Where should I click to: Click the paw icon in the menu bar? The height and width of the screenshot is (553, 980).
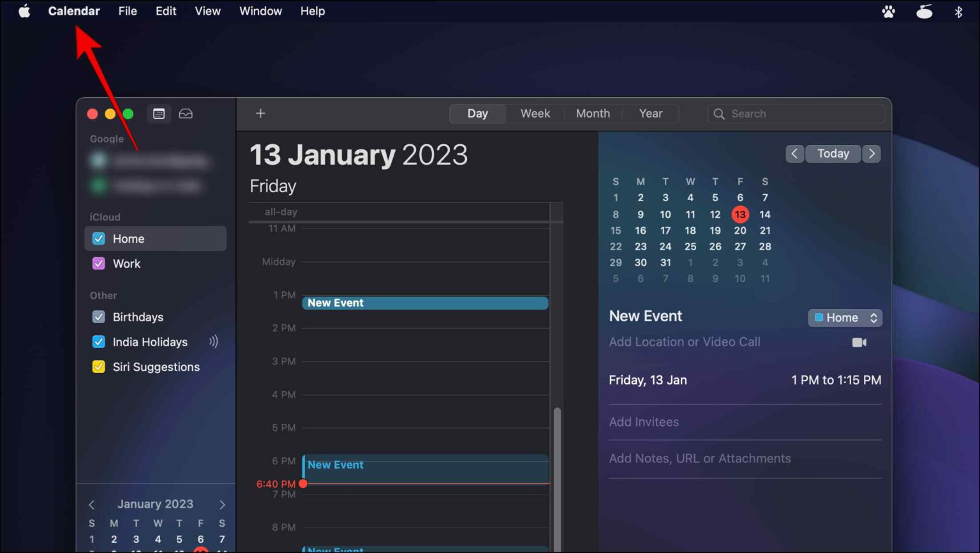(889, 11)
